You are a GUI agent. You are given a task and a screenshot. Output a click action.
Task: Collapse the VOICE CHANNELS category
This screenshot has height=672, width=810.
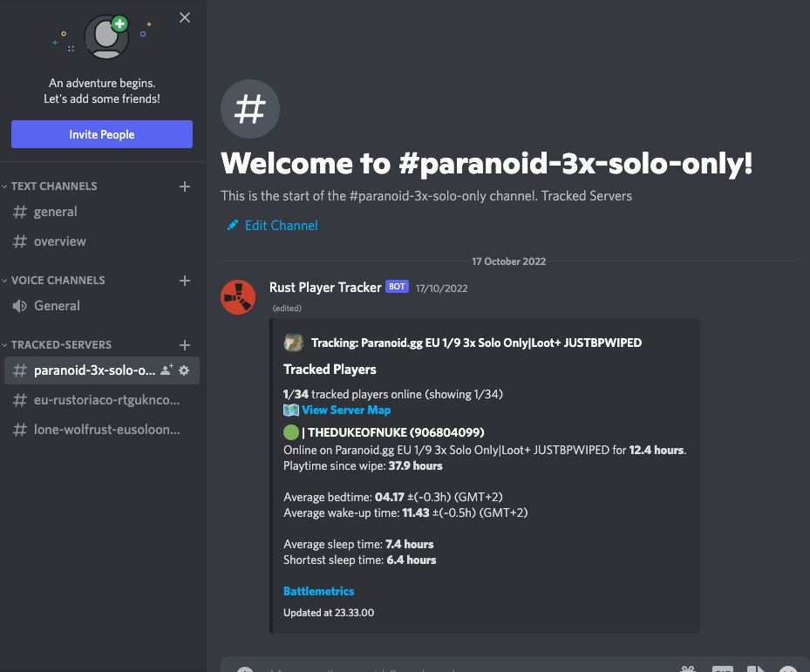[53, 281]
